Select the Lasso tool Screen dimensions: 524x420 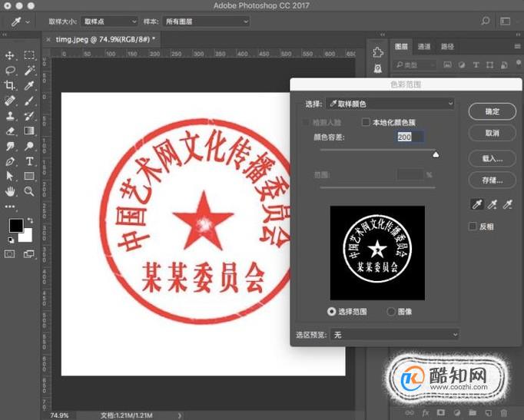(x=10, y=71)
